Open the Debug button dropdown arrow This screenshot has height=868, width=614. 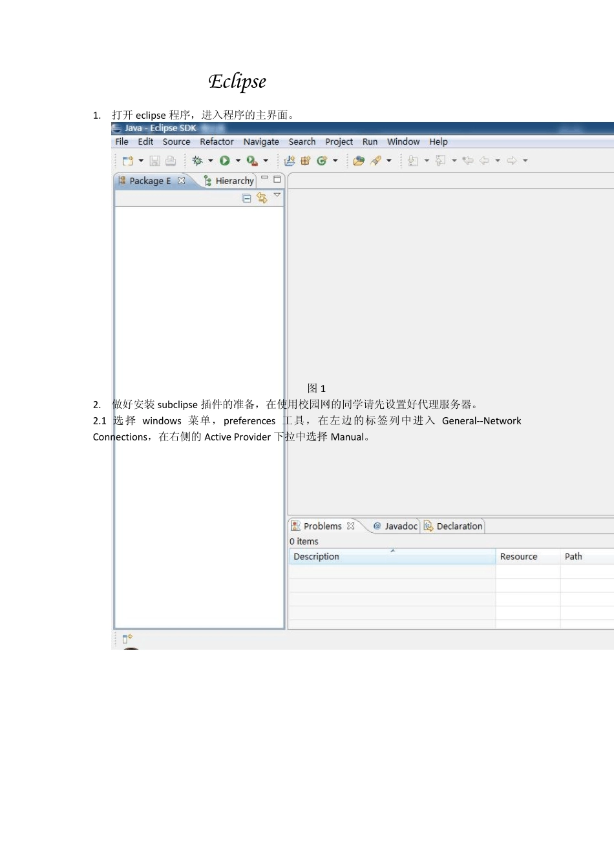(210, 161)
